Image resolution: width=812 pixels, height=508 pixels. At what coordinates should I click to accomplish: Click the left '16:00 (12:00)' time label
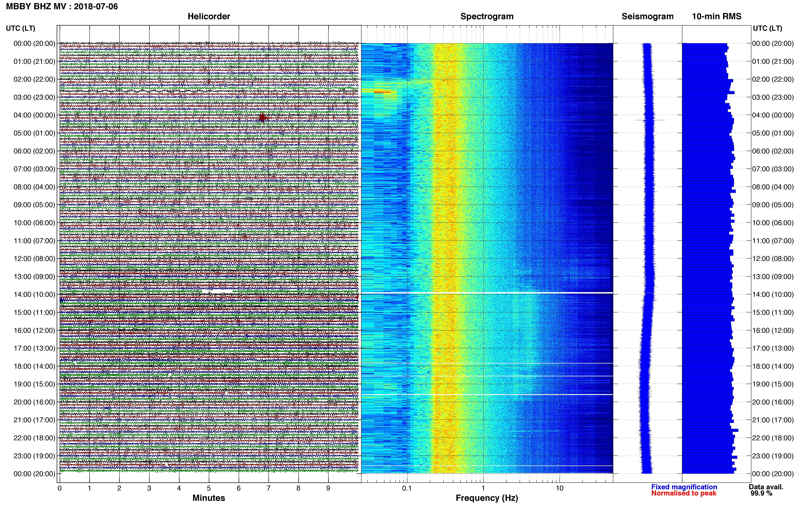point(34,330)
